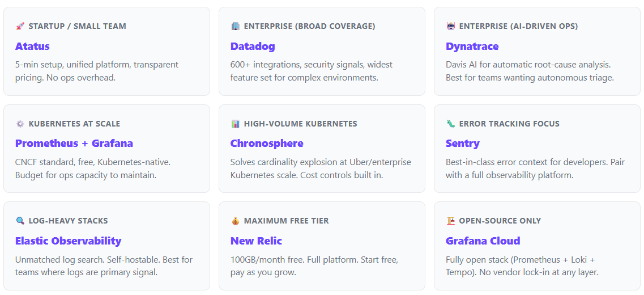Open the Grafana Cloud link
Image resolution: width=644 pixels, height=295 pixels.
point(483,241)
